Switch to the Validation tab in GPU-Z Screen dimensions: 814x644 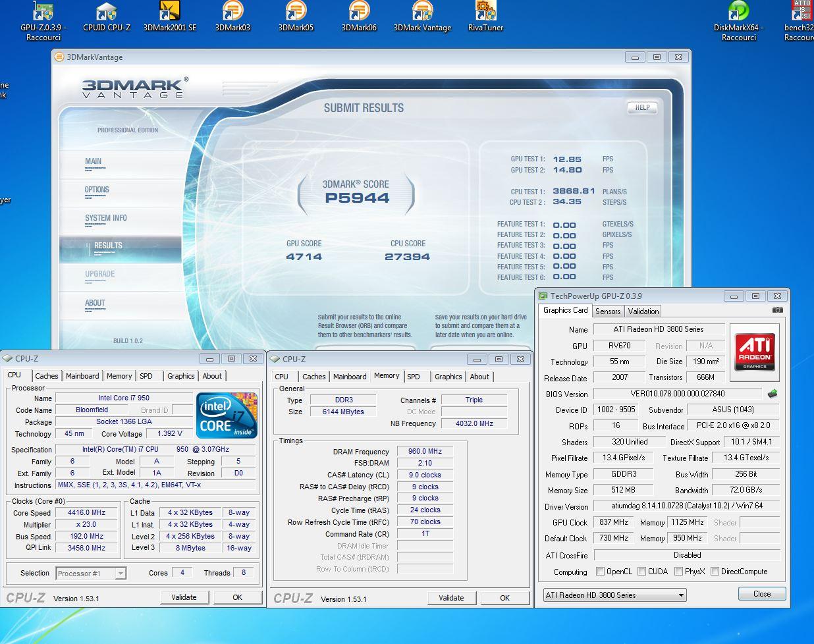coord(643,311)
